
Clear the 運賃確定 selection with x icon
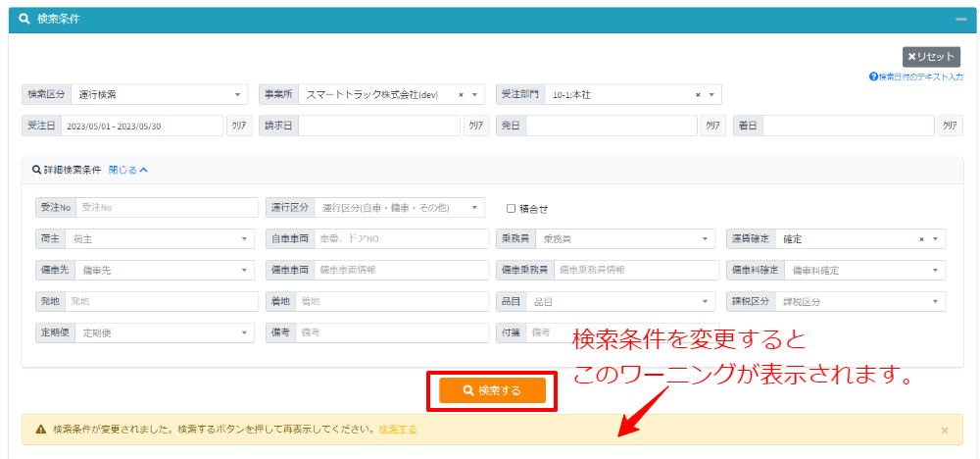[921, 238]
